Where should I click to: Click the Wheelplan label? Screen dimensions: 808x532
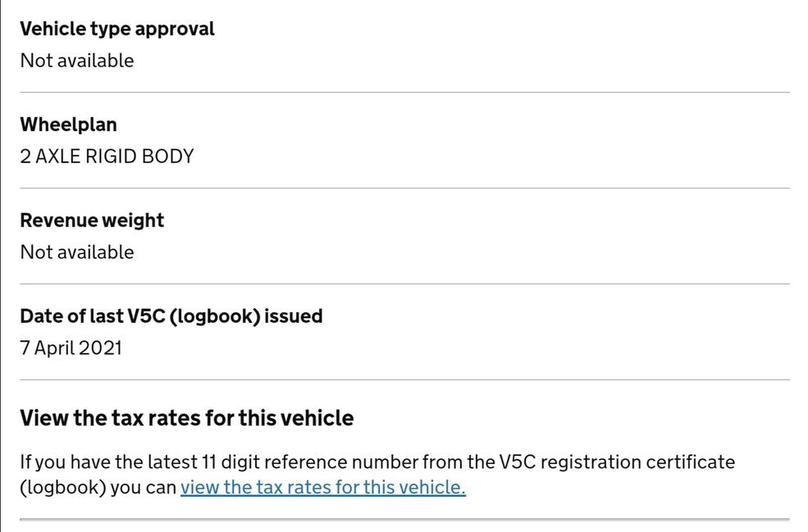(69, 125)
